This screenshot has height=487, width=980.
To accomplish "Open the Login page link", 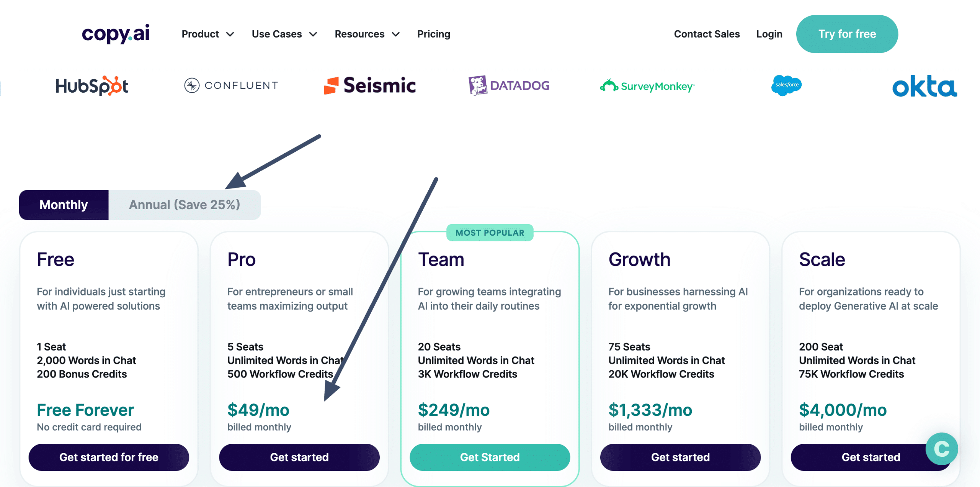I will click(769, 34).
